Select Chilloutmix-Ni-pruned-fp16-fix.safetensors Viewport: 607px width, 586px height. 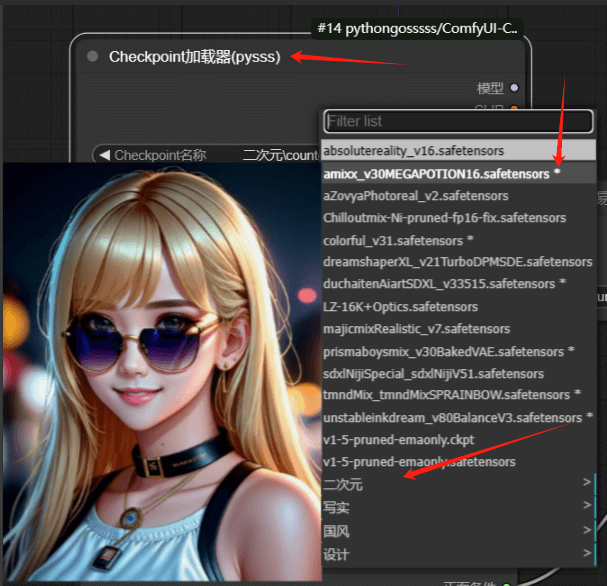458,218
